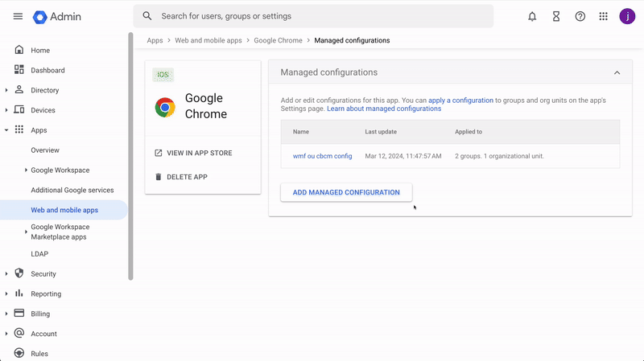Open the tasks hourglass icon
This screenshot has height=361, width=644.
tap(556, 16)
